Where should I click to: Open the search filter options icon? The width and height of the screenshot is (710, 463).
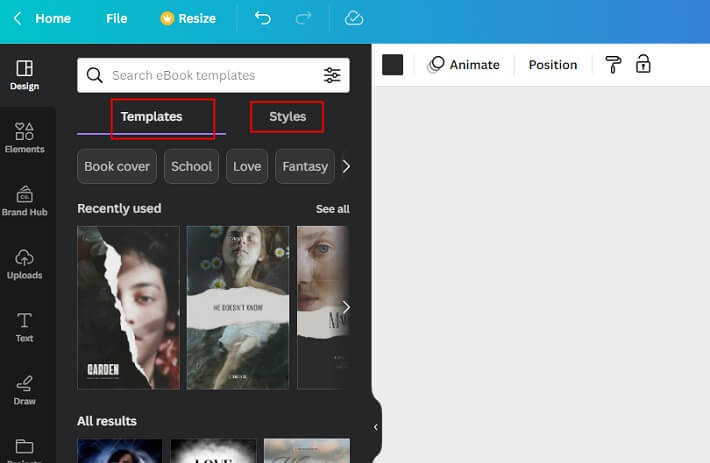[x=332, y=75]
